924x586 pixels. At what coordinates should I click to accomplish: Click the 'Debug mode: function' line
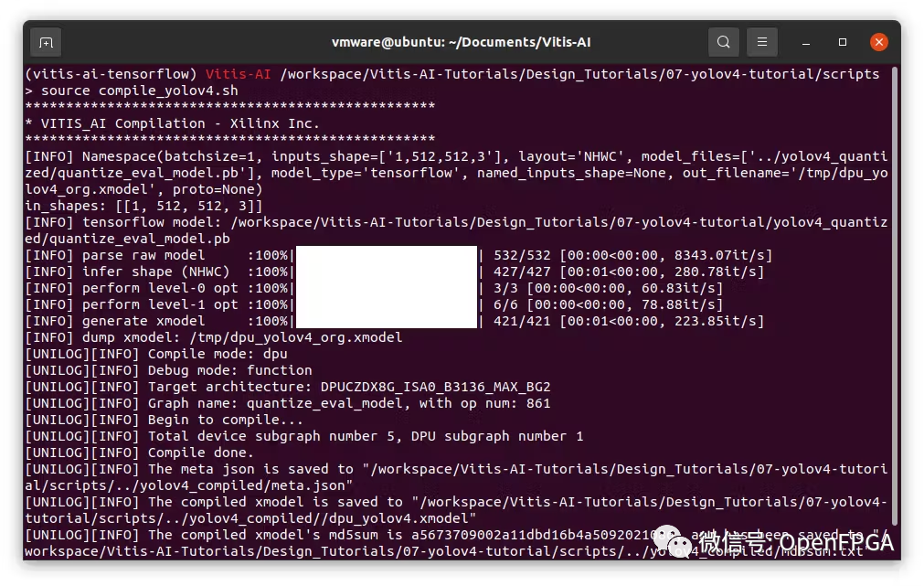229,370
